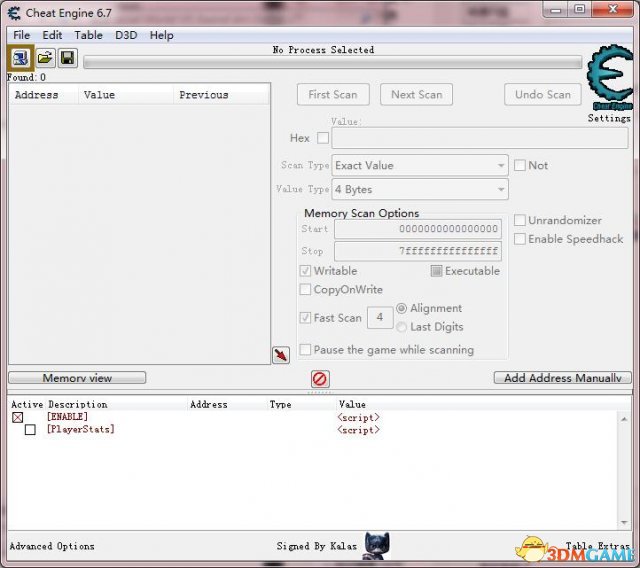The height and width of the screenshot is (568, 640).
Task: Select the Alignment radio button
Action: click(402, 308)
